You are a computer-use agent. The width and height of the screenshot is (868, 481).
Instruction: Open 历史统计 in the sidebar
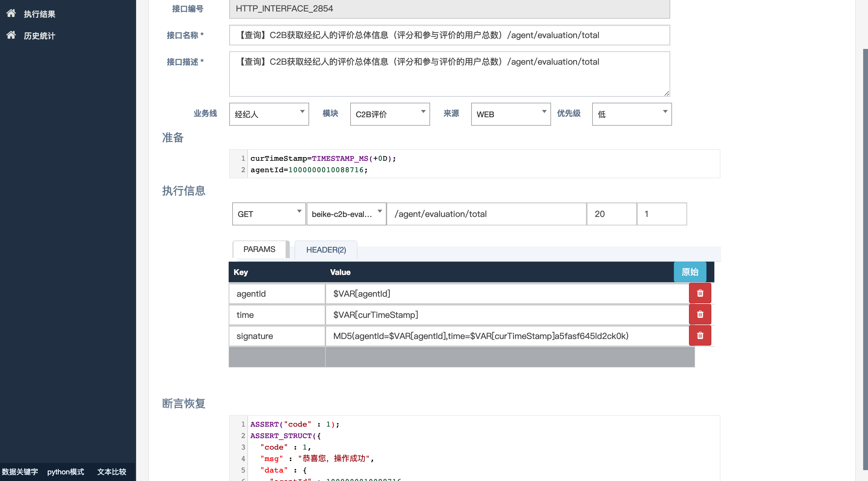pos(39,36)
